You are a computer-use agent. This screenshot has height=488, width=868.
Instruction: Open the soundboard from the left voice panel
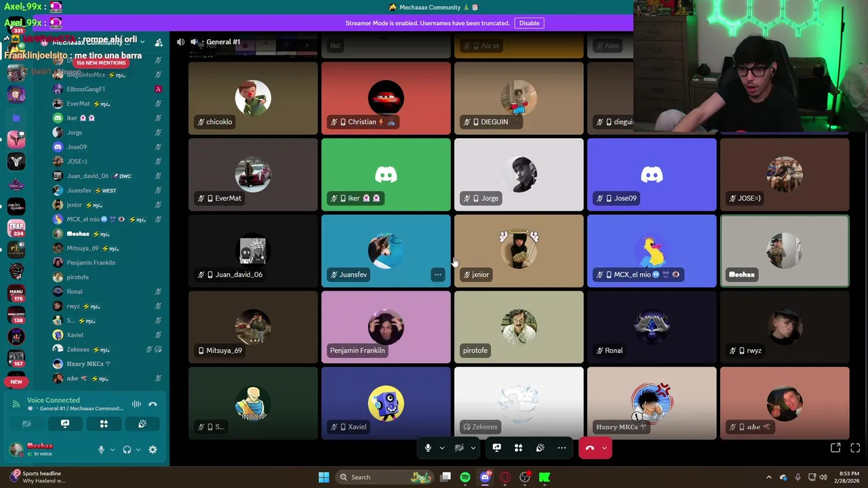point(142,424)
